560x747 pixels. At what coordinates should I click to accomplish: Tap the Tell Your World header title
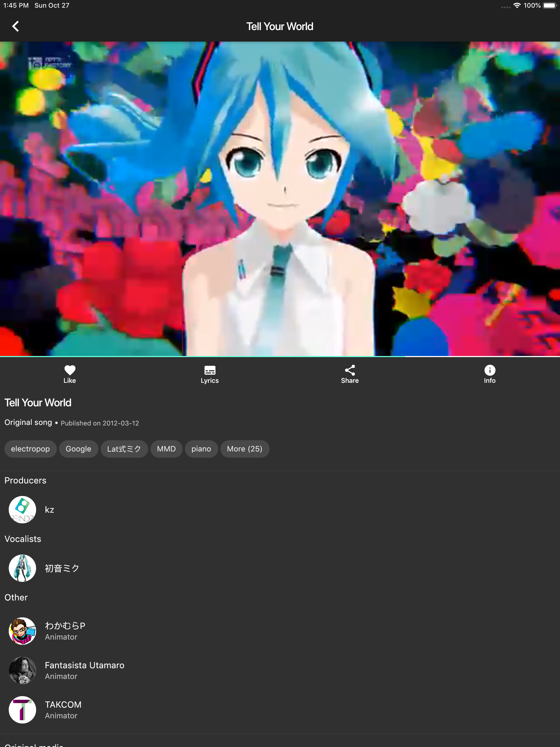point(280,26)
